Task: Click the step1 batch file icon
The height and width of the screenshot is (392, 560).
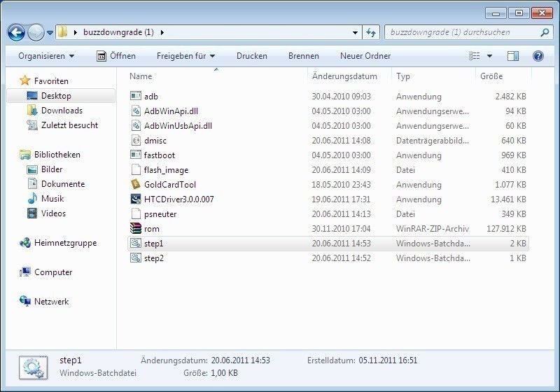Action: click(136, 243)
